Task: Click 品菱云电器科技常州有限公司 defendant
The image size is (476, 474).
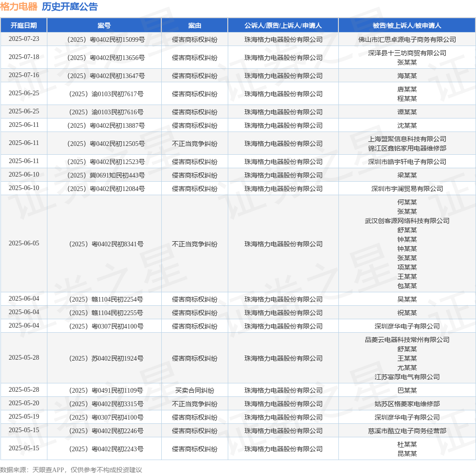Action: click(x=407, y=340)
